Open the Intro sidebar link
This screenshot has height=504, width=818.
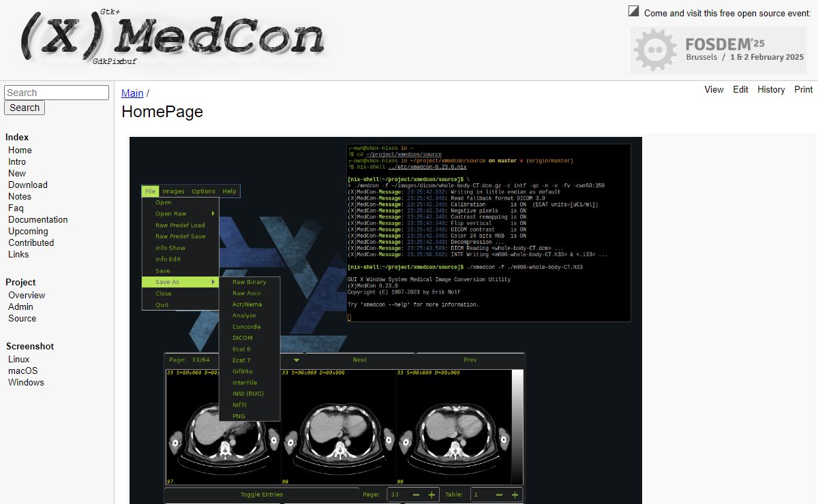[17, 161]
